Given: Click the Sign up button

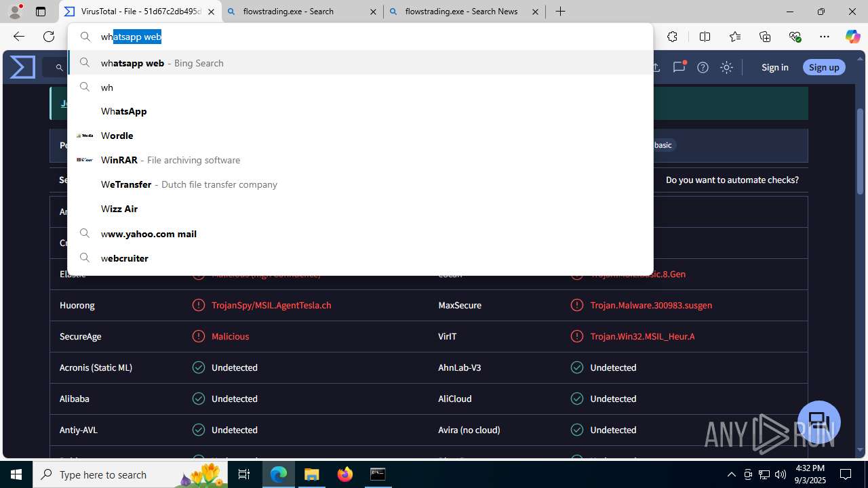Looking at the screenshot, I should pos(824,67).
